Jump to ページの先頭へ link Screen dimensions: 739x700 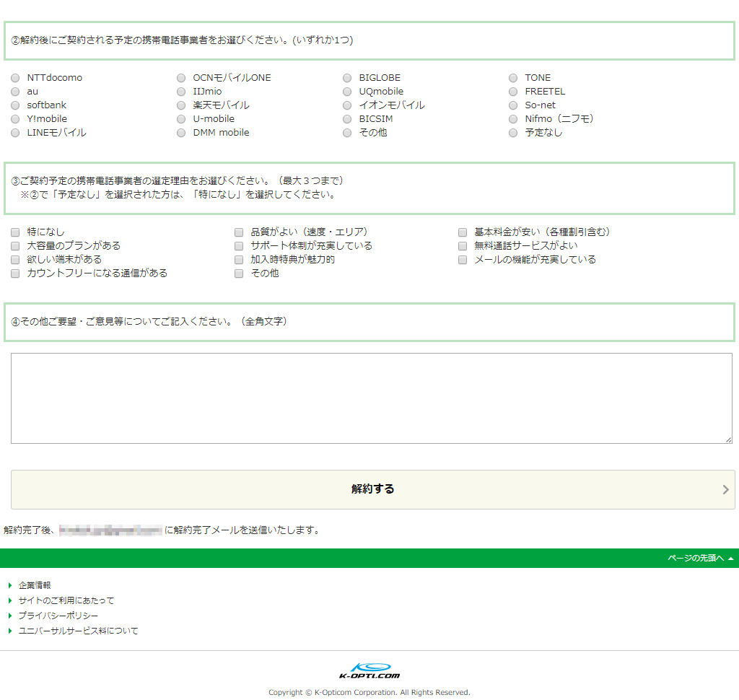click(700, 558)
